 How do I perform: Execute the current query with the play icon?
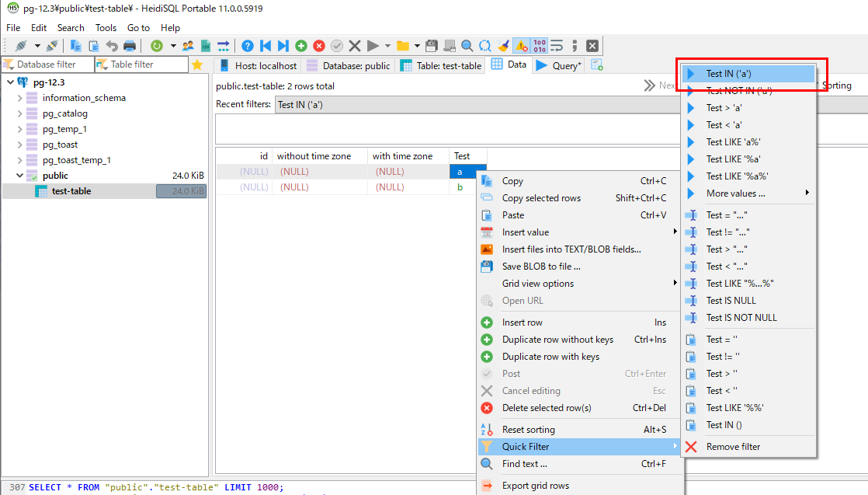point(371,46)
